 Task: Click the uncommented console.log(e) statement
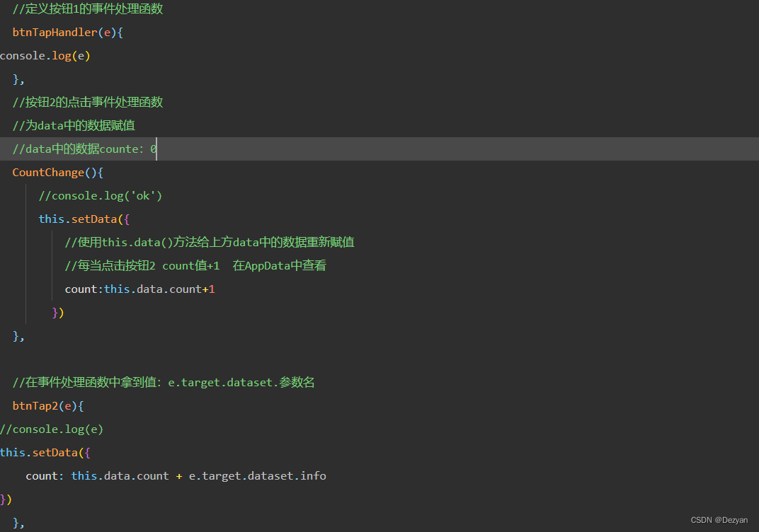click(x=45, y=56)
